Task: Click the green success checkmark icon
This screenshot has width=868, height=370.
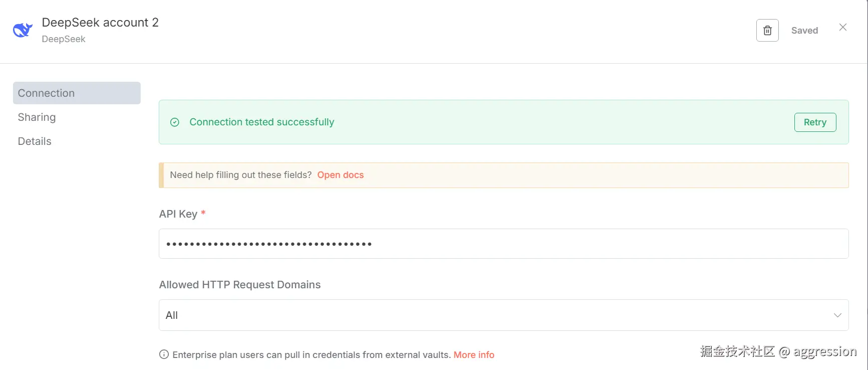Action: pyautogui.click(x=175, y=122)
